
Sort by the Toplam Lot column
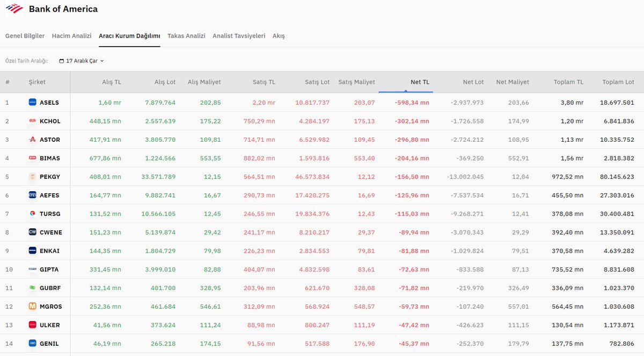point(618,82)
